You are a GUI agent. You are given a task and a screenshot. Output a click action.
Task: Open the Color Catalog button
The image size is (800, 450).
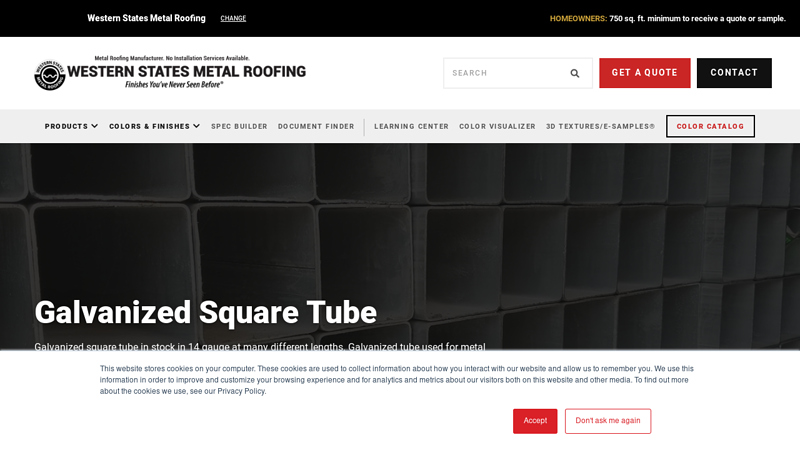710,126
